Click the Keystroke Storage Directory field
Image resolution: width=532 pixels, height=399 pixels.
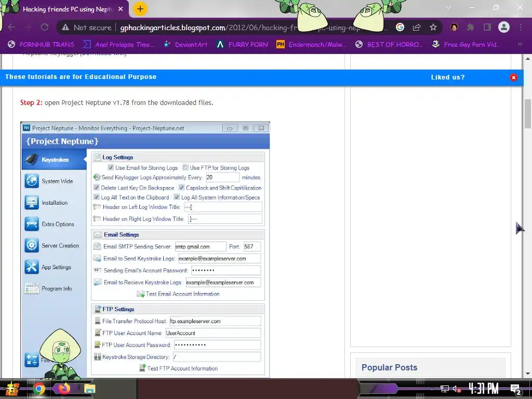[x=217, y=356]
